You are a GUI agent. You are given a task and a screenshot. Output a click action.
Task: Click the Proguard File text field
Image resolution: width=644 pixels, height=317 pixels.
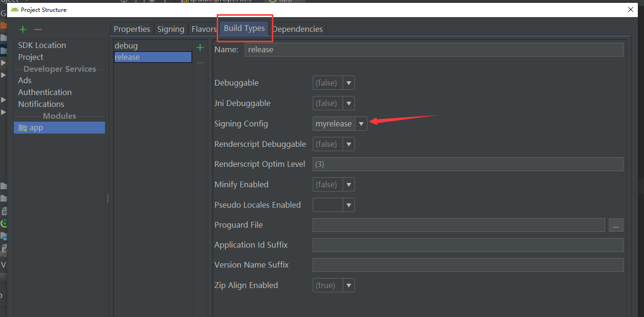[x=459, y=225]
